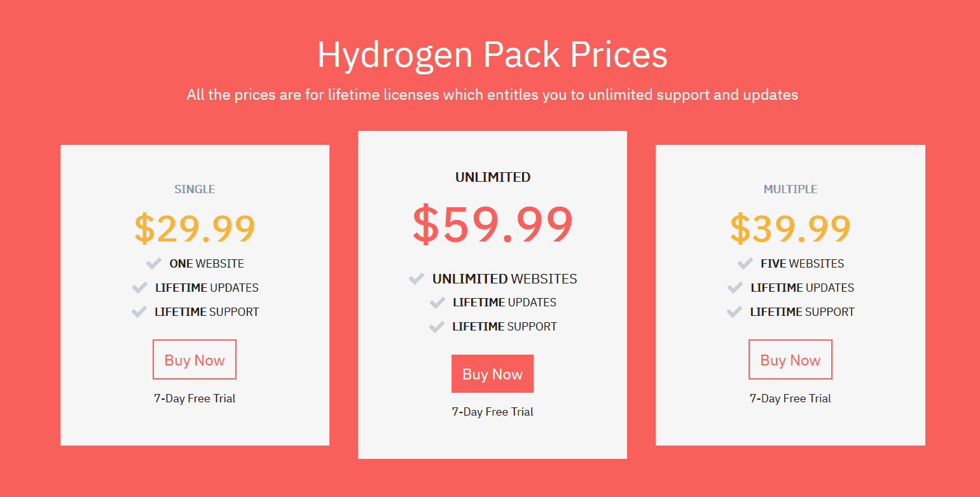Click the SINGLE plan title
980x497 pixels.
coord(195,189)
